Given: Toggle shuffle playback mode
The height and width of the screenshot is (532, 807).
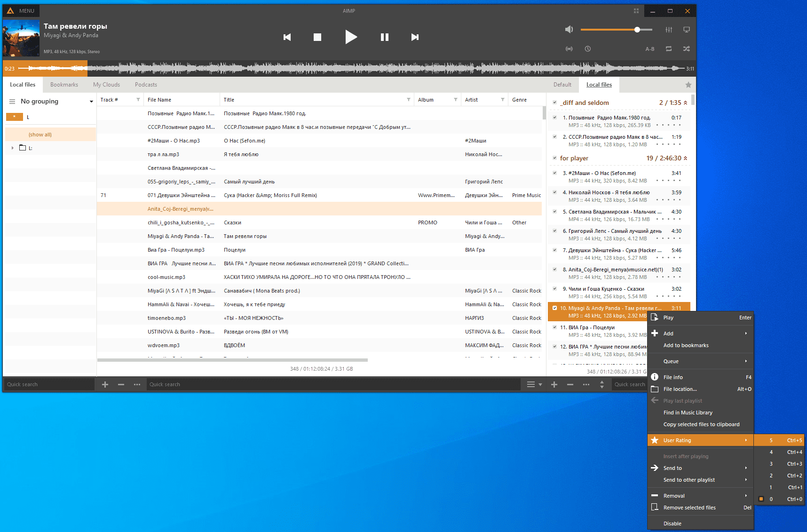Looking at the screenshot, I should (x=687, y=49).
